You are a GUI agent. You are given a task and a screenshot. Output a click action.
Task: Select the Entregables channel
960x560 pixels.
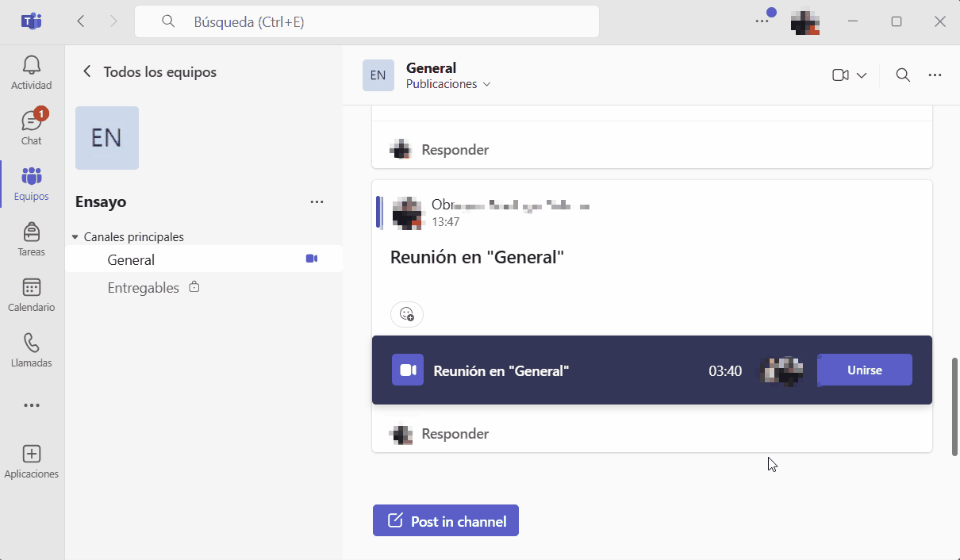point(144,288)
